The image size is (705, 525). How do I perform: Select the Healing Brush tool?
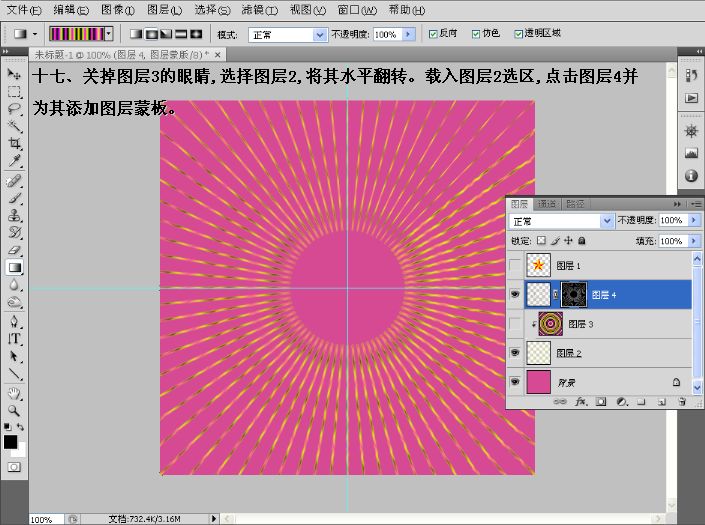point(14,181)
